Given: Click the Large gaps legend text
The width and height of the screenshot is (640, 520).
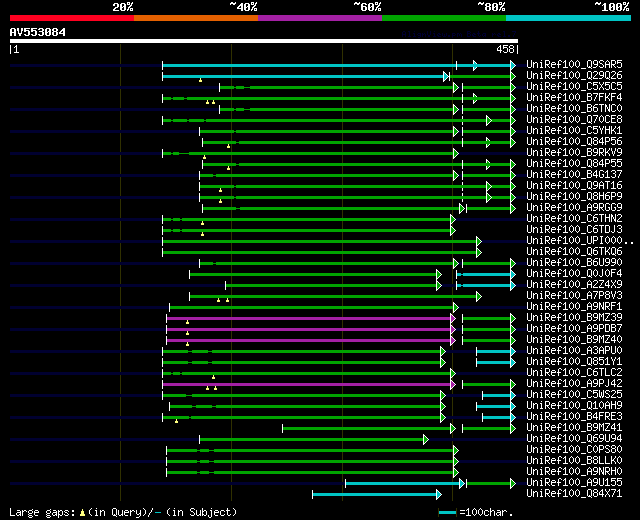Looking at the screenshot, I should coord(123,512).
